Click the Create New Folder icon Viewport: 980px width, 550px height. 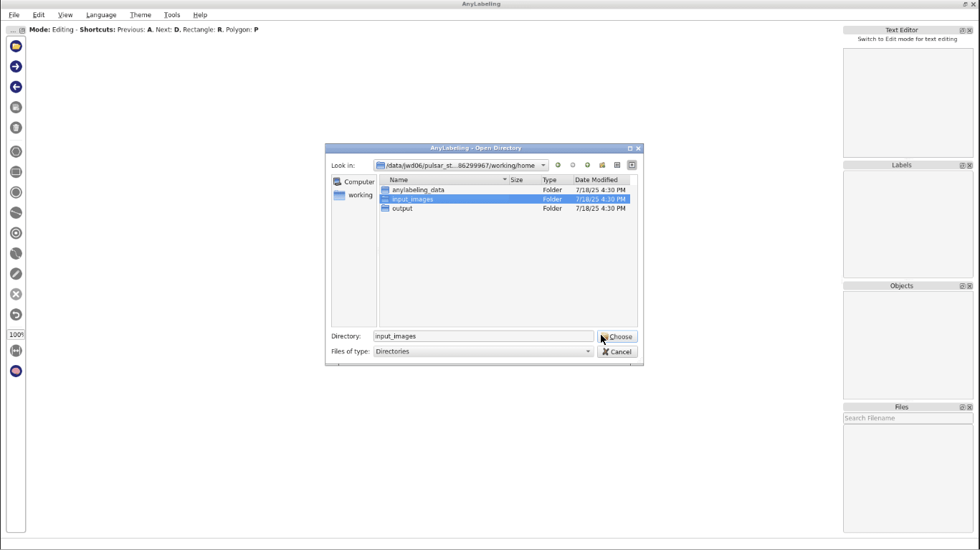602,165
